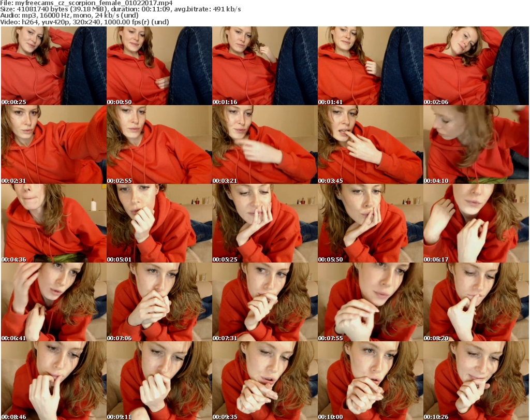The width and height of the screenshot is (530, 420).
Task: Click the 'File:' name header line
Action: (x=86, y=3)
